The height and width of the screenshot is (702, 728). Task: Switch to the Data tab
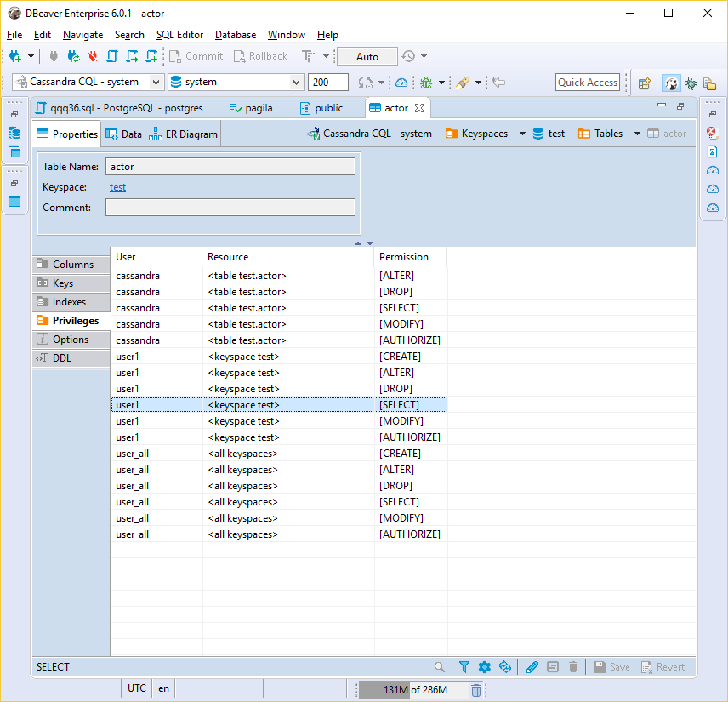coord(123,134)
